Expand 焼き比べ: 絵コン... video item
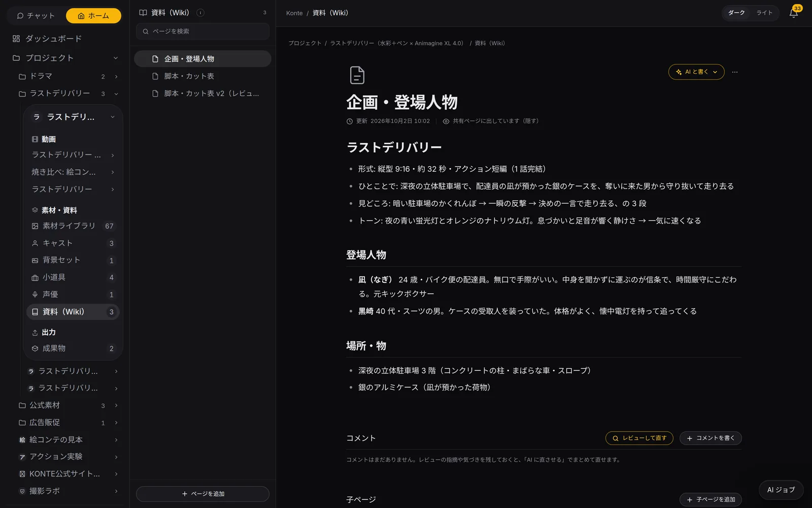812x508 pixels. point(113,172)
